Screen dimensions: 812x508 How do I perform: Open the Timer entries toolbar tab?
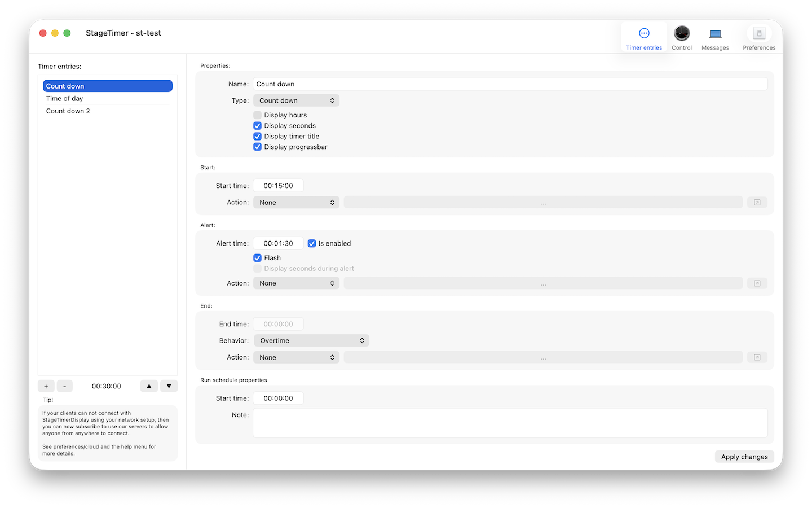(644, 38)
